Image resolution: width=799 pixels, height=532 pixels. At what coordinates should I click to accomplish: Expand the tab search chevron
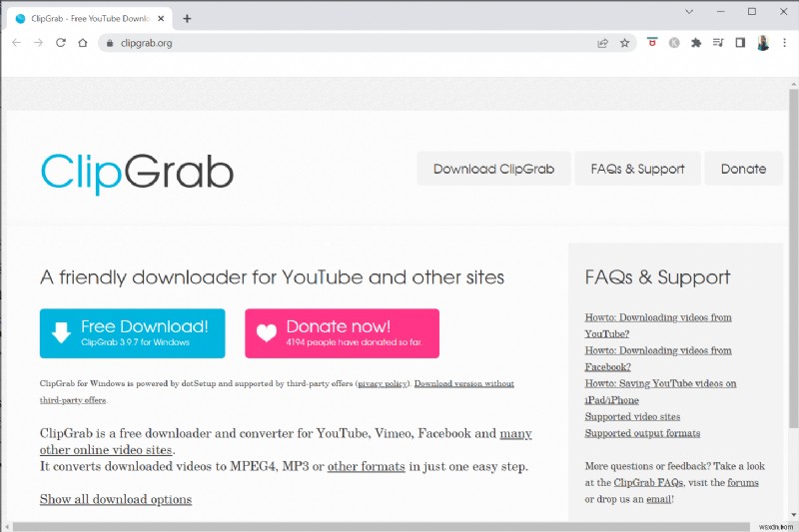tap(689, 12)
